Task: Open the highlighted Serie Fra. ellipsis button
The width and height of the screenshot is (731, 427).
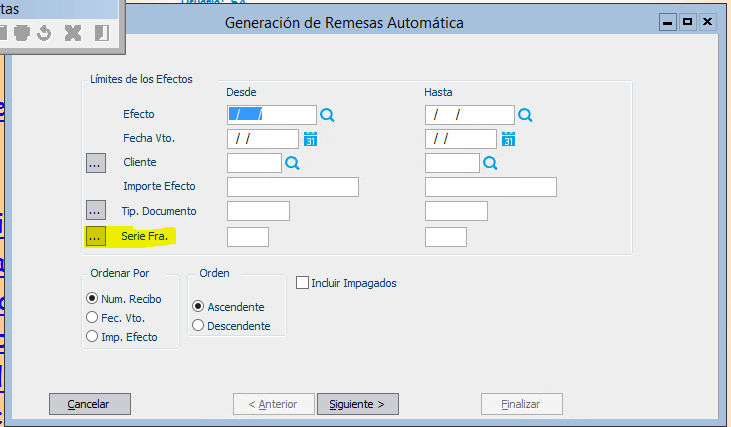Action: (x=96, y=236)
